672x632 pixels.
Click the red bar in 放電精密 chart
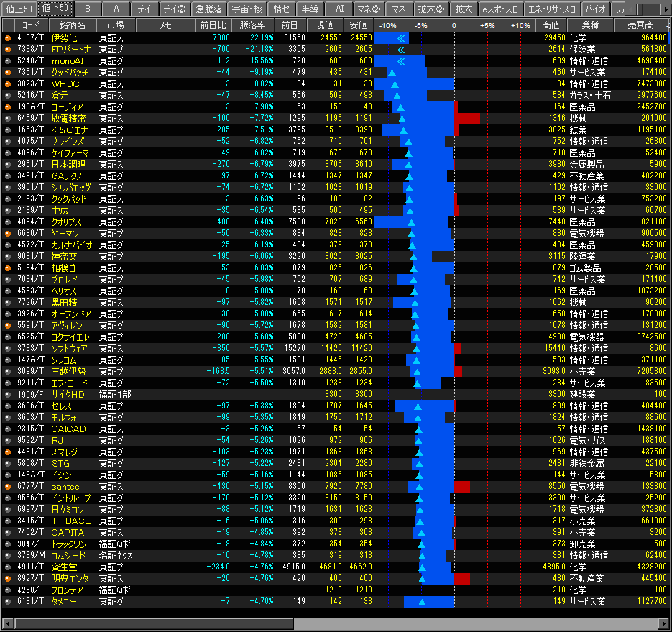(x=469, y=118)
